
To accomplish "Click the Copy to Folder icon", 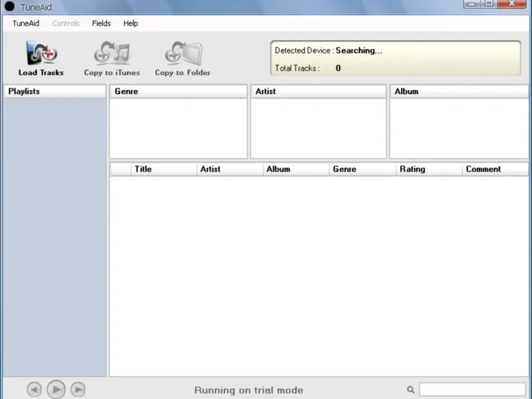I will [x=184, y=53].
